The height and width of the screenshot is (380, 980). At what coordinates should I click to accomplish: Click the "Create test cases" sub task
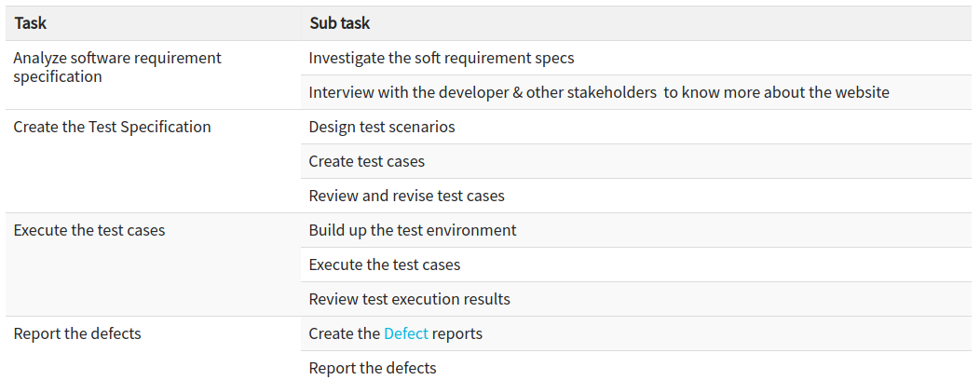pos(366,161)
